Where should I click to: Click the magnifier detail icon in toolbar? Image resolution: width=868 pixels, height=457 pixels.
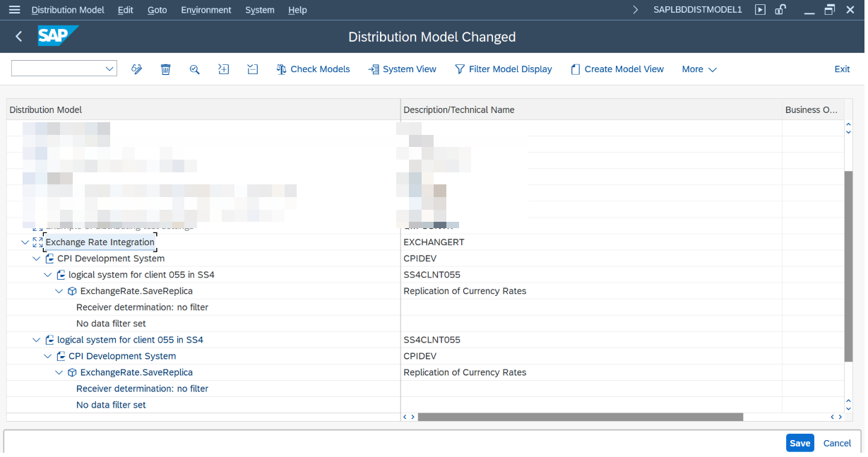pyautogui.click(x=195, y=69)
